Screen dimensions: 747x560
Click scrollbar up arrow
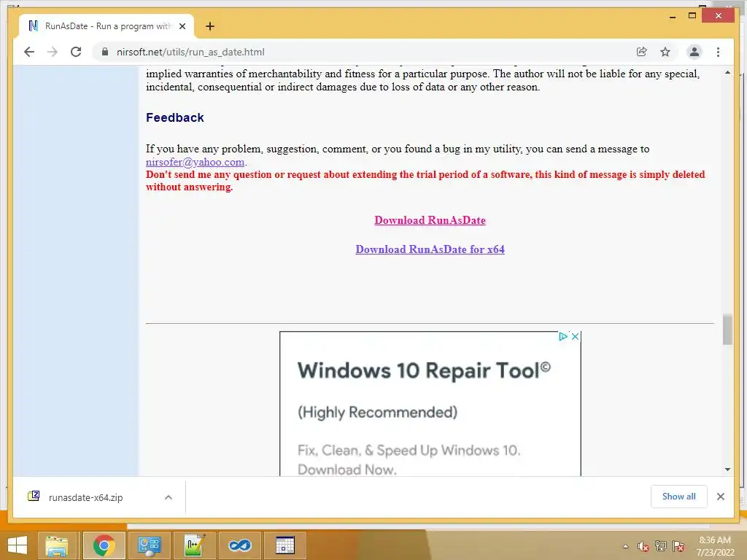point(727,73)
